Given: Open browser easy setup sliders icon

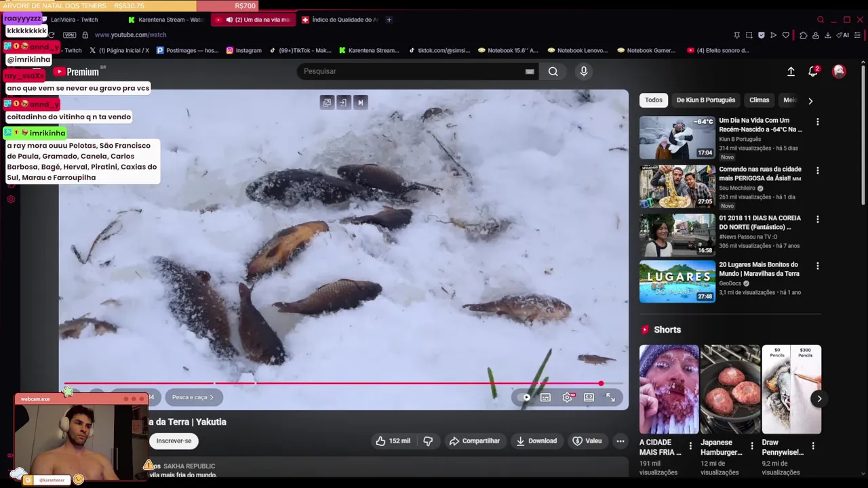Looking at the screenshot, I should point(859,35).
